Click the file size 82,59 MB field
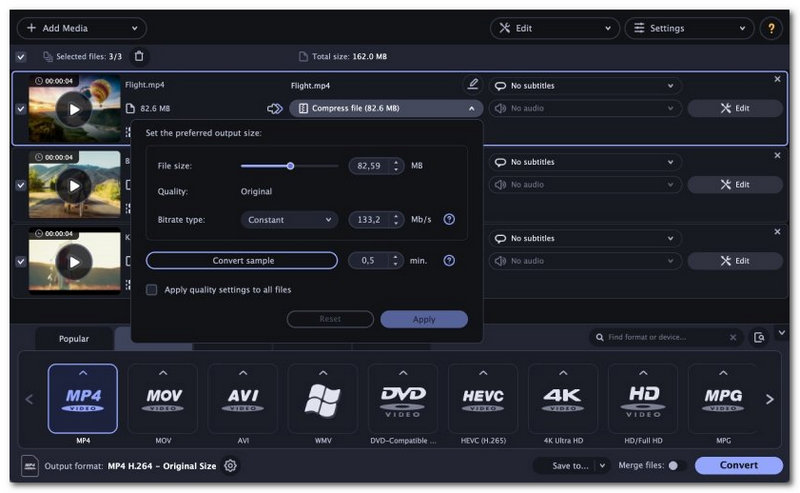800x493 pixels. [x=376, y=166]
